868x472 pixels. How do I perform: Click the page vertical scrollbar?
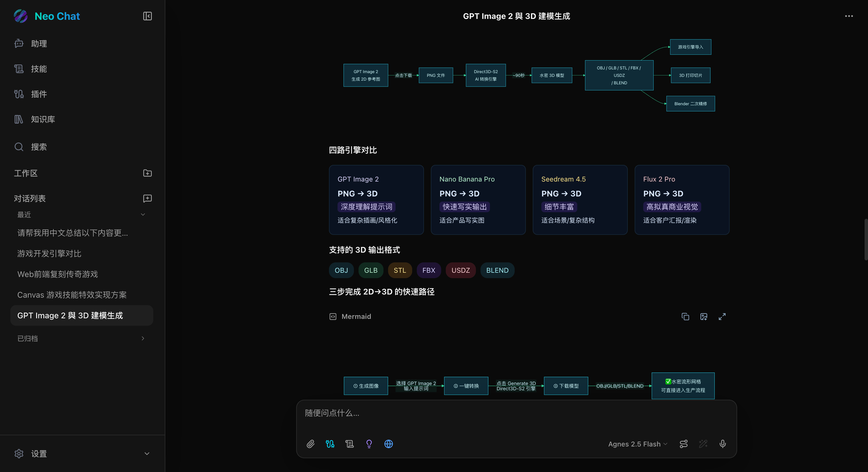pyautogui.click(x=866, y=239)
